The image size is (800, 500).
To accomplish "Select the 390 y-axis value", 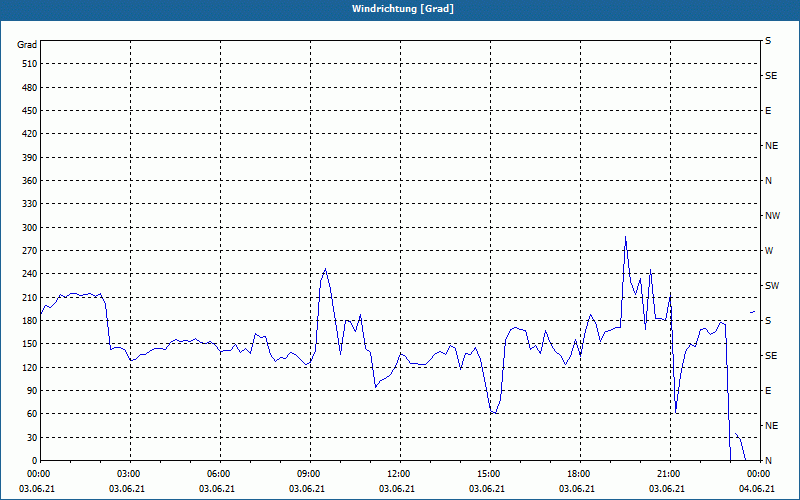I will pos(30,158).
